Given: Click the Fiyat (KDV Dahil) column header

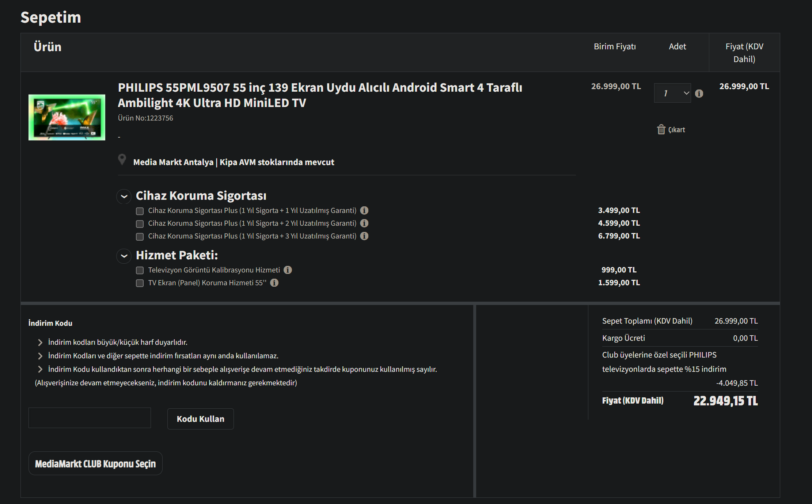Looking at the screenshot, I should click(744, 53).
